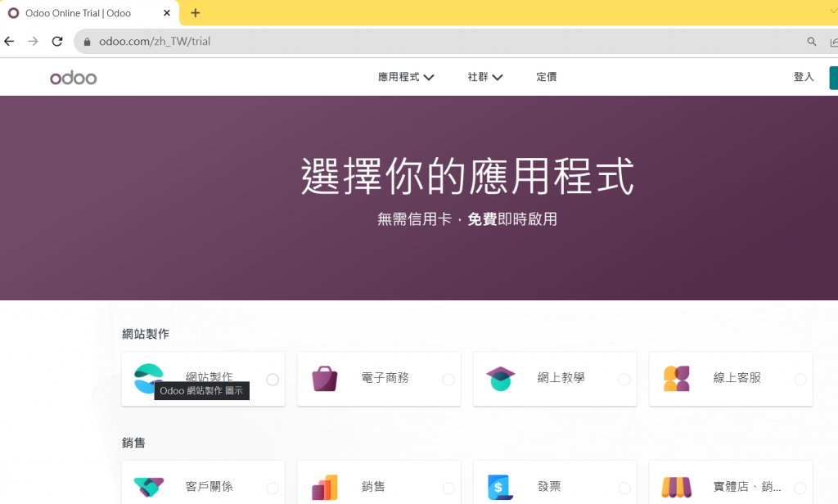Select the 銷售 radio circle
This screenshot has width=838, height=504.
[448, 488]
